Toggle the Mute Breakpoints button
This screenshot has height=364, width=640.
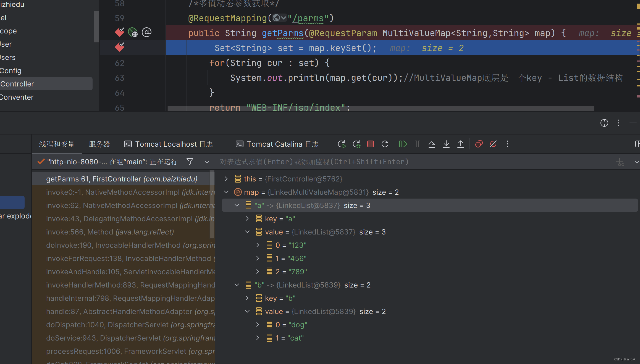493,144
